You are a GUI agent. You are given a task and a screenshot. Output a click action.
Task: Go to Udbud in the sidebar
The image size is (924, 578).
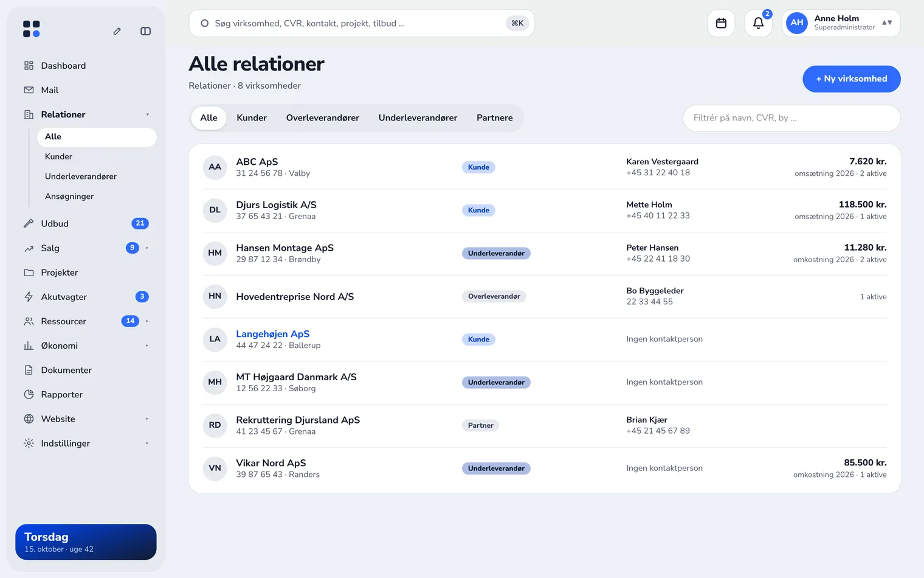click(86, 224)
